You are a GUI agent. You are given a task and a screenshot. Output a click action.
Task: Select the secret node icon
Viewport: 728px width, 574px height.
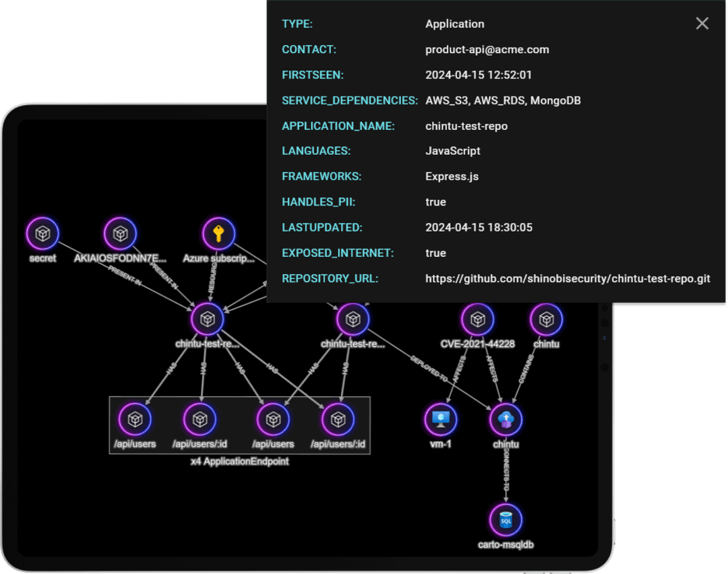(42, 232)
